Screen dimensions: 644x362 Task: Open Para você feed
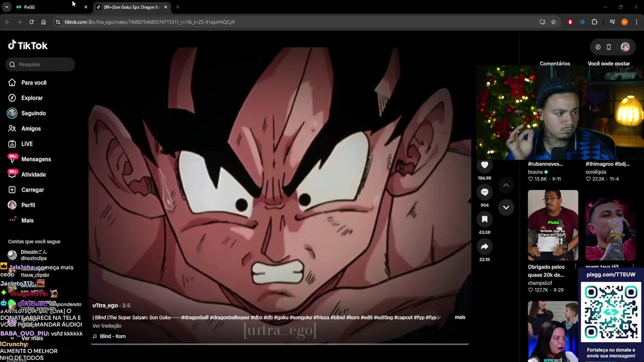[x=34, y=82]
